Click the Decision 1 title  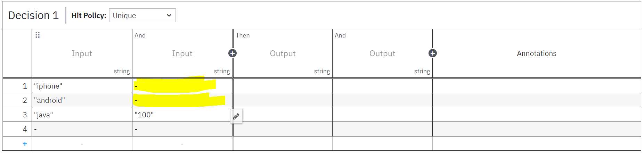[33, 15]
